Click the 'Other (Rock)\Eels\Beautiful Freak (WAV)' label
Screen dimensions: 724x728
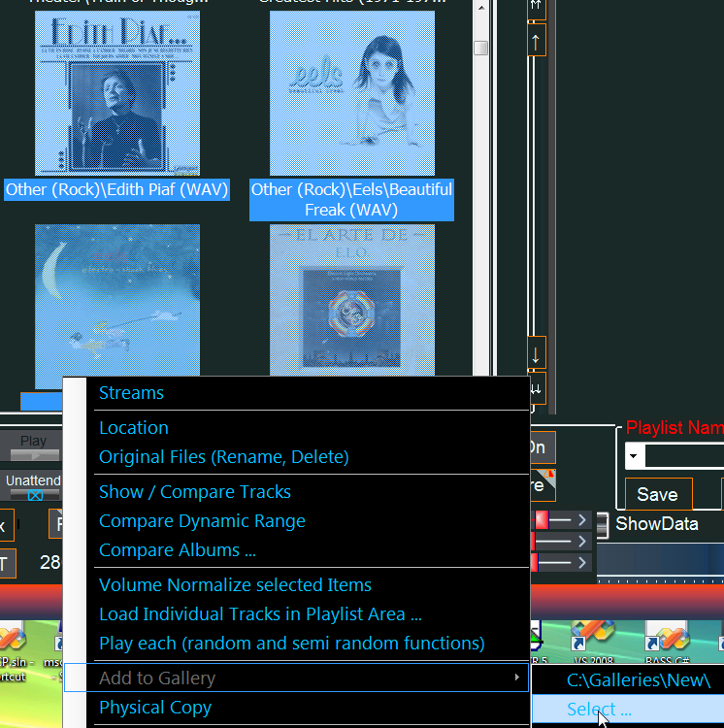point(351,200)
